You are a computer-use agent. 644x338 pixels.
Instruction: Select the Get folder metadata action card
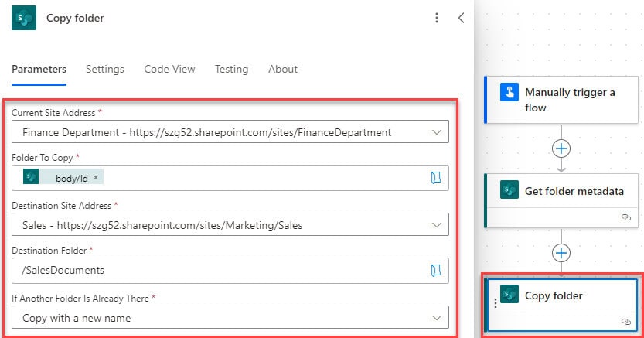pyautogui.click(x=561, y=201)
